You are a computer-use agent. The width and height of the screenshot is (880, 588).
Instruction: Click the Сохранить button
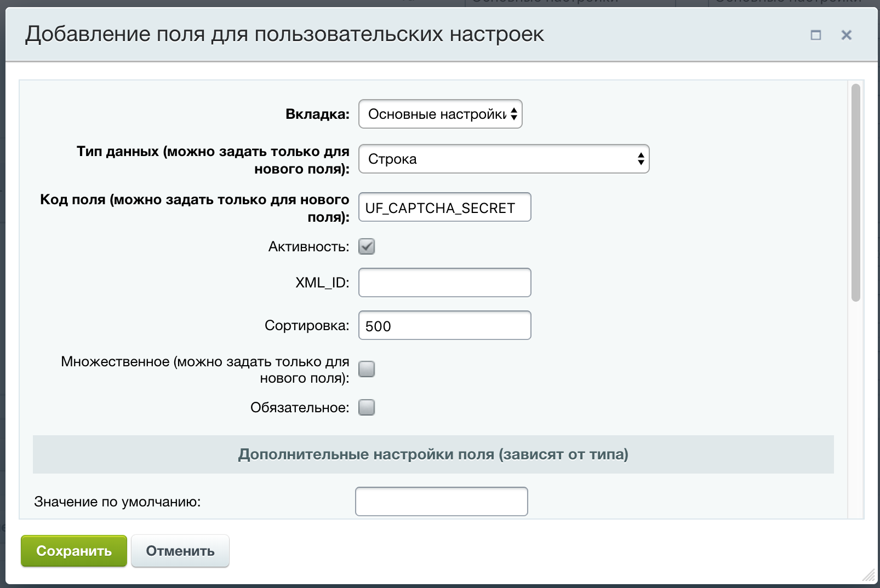74,551
